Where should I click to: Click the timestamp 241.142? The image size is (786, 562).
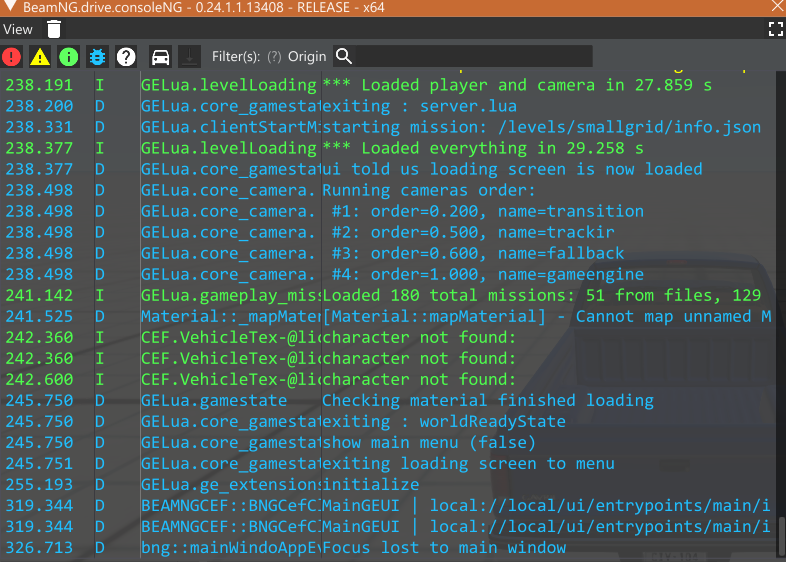(39, 296)
